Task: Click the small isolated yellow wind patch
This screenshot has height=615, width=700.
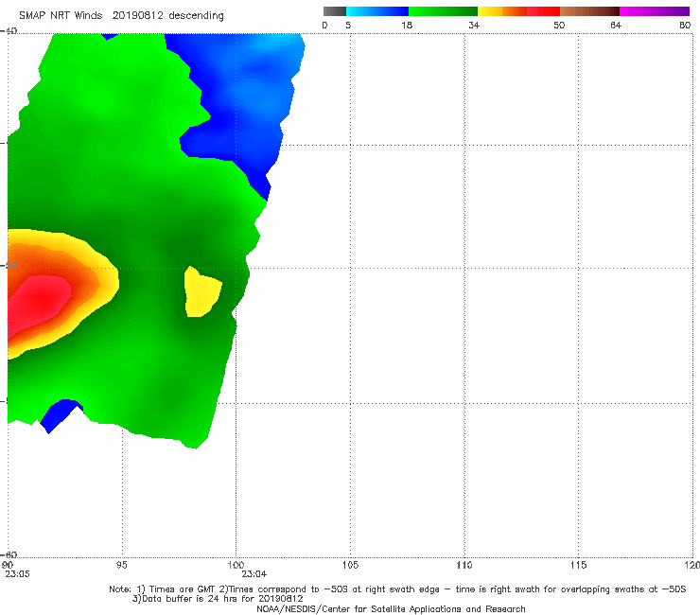Action: [201, 292]
